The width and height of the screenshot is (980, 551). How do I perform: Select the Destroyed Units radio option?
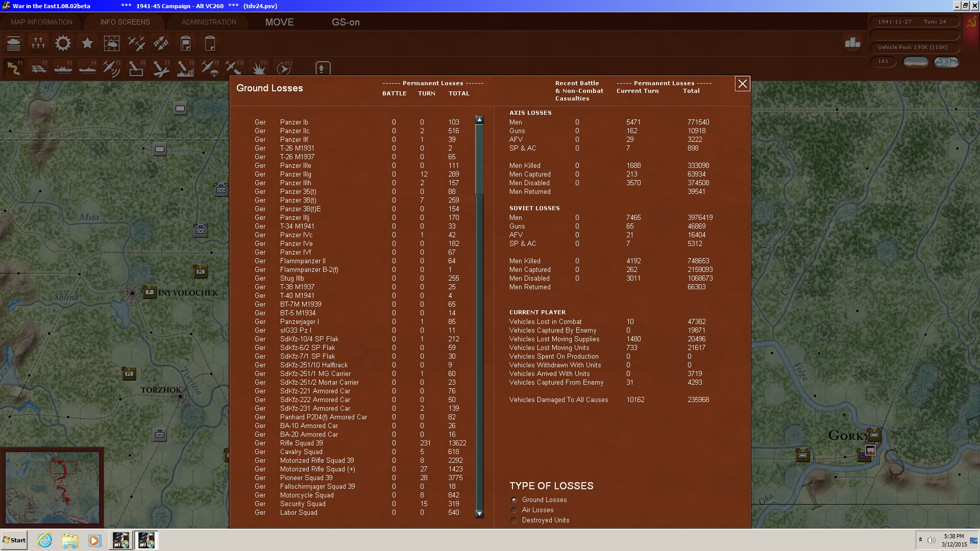[x=514, y=520]
